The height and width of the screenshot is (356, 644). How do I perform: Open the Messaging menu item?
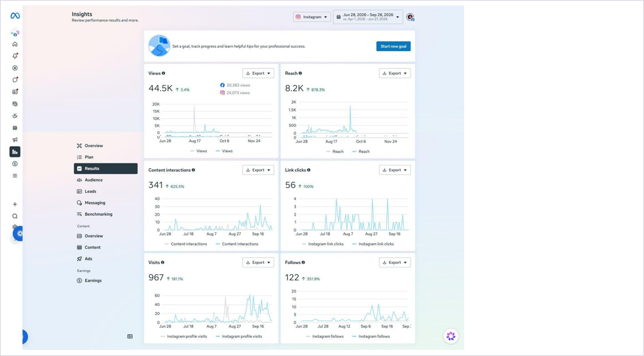point(105,202)
